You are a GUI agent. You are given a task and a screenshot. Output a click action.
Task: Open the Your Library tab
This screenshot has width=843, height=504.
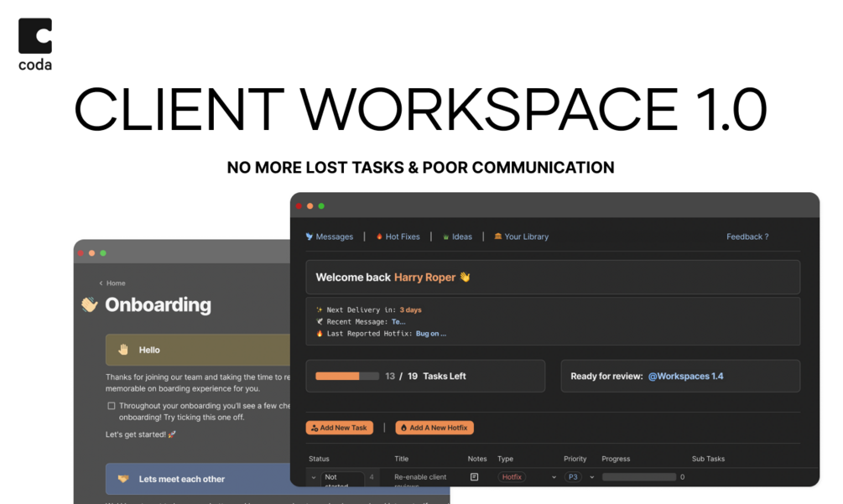[522, 236]
